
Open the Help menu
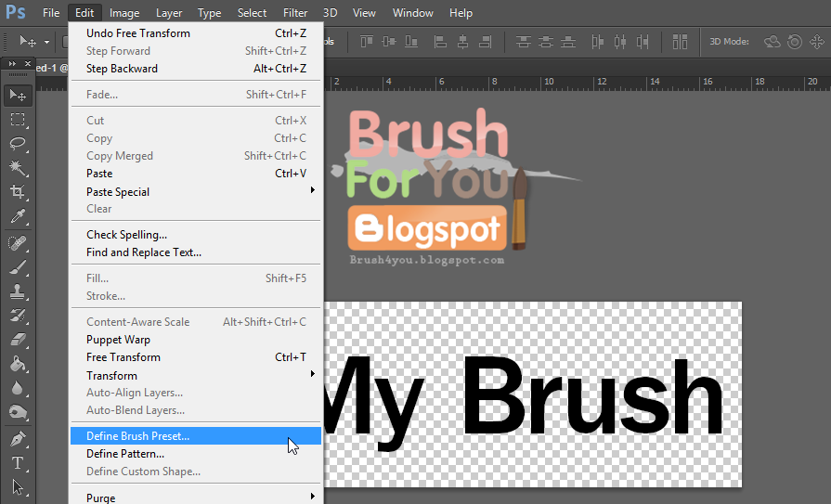tap(461, 13)
